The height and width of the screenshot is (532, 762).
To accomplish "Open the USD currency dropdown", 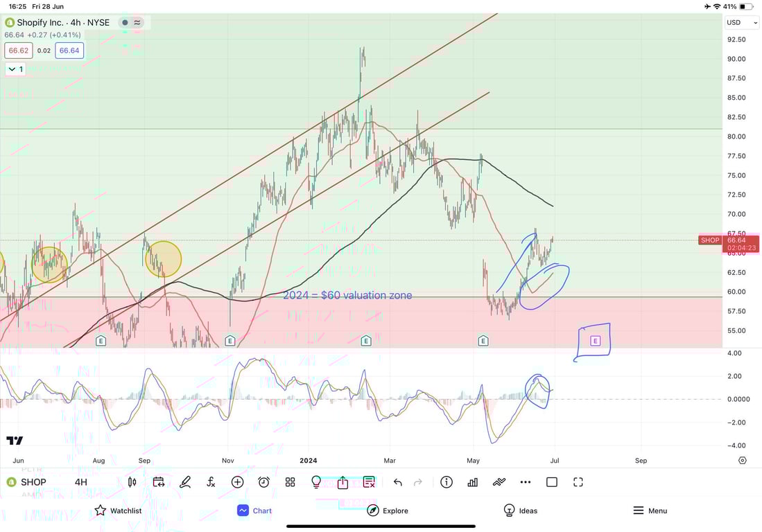I will [x=742, y=22].
